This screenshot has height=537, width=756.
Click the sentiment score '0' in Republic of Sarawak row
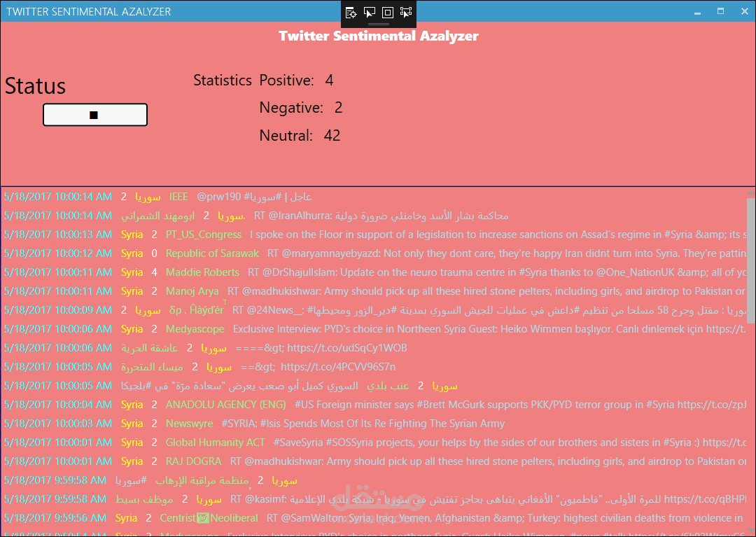pyautogui.click(x=154, y=253)
